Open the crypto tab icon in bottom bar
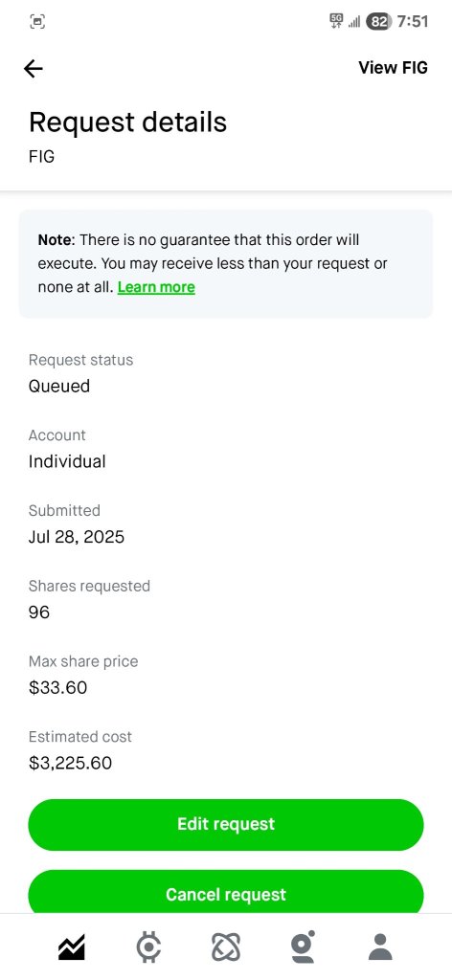Image resolution: width=452 pixels, height=980 pixels. [x=148, y=947]
